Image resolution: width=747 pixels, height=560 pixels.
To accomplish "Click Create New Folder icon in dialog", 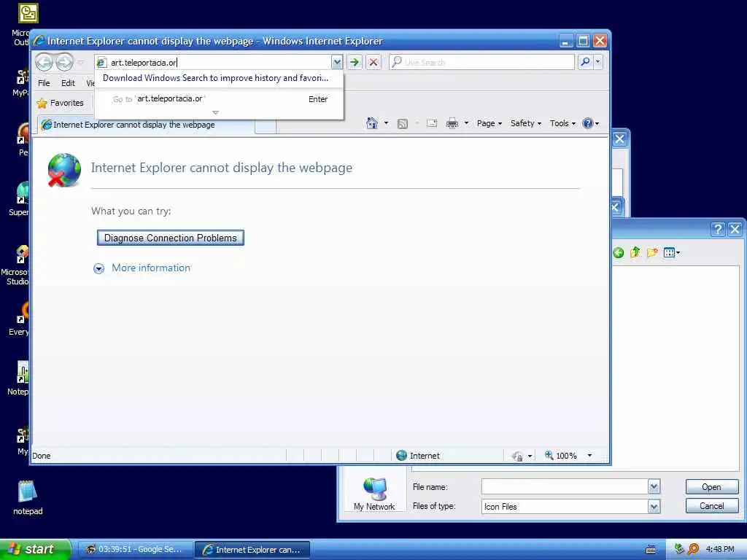I will click(652, 252).
